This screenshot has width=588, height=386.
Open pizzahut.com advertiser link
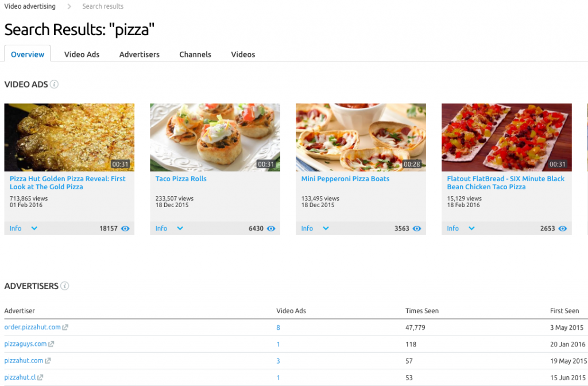point(24,361)
